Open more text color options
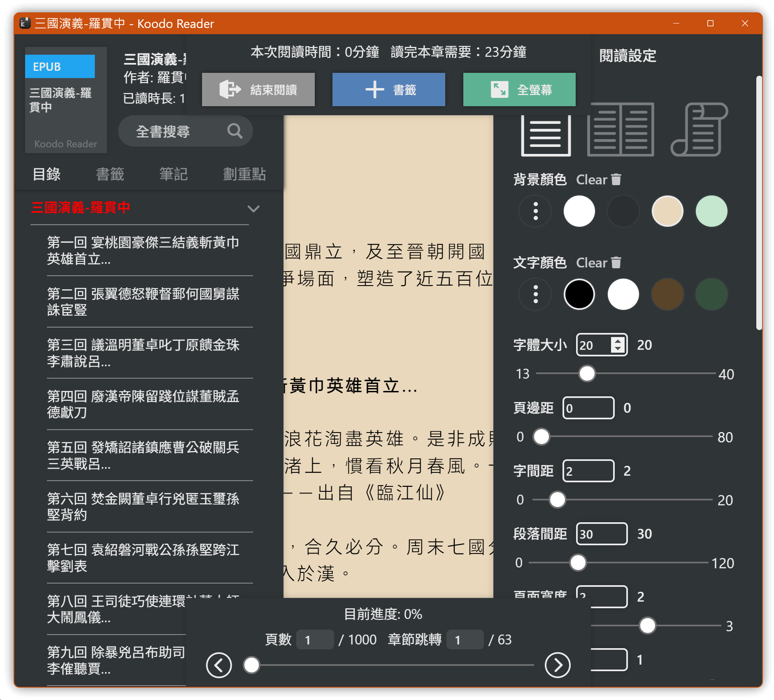This screenshot has height=700, width=774. [535, 294]
